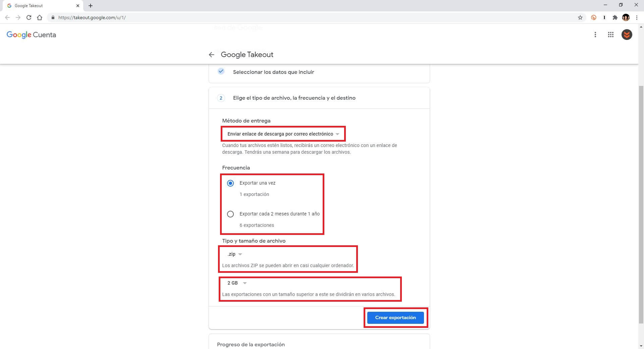Click the address bar URL
644x349 pixels.
click(x=92, y=17)
